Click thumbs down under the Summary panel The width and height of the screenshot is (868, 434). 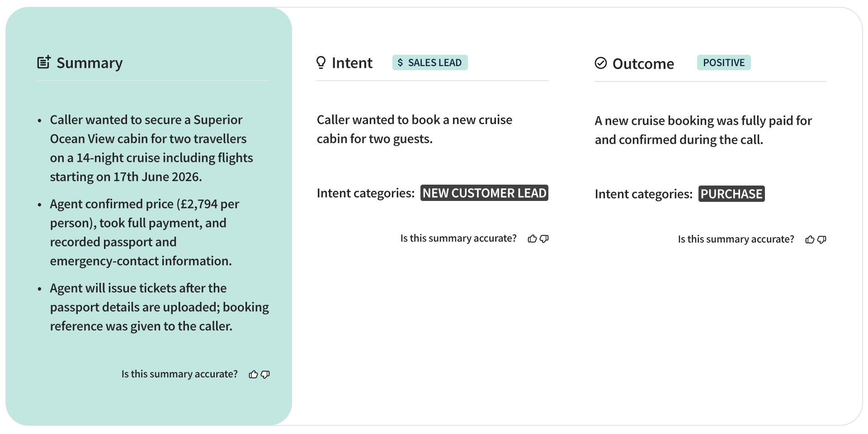click(x=265, y=374)
